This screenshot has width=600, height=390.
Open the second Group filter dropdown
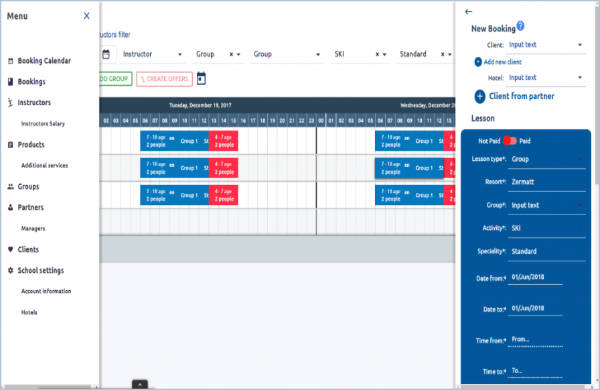pos(287,54)
